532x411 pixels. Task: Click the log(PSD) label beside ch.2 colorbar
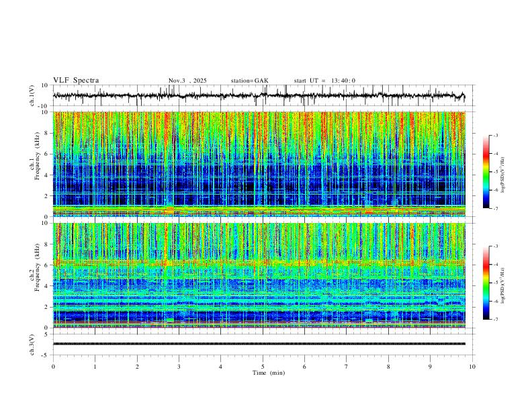pos(502,285)
